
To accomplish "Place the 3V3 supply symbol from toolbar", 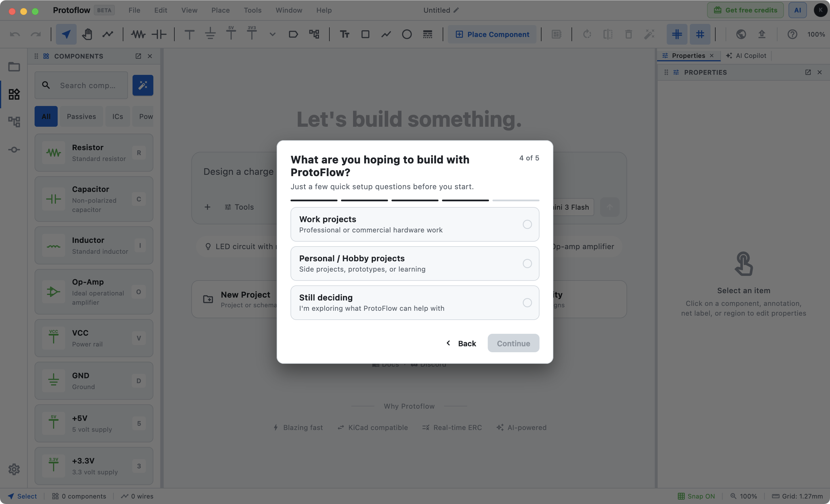I will tap(252, 33).
